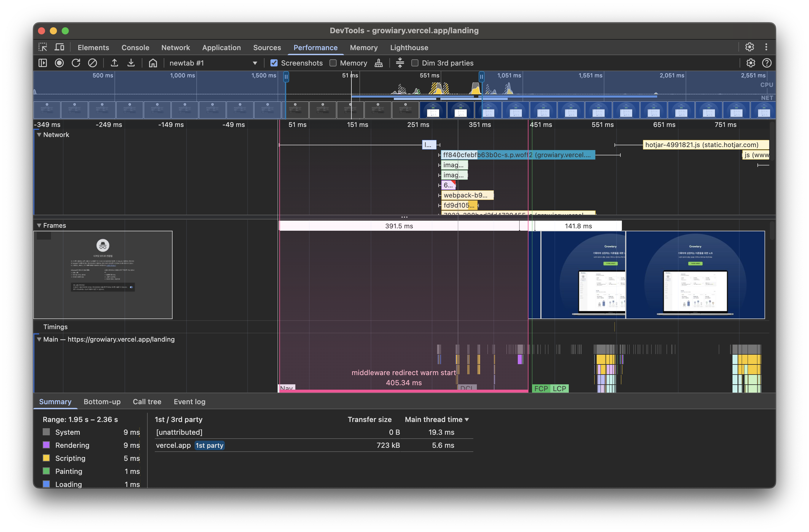Select the middleware redirect warm start timing
This screenshot has height=532, width=809.
click(404, 378)
